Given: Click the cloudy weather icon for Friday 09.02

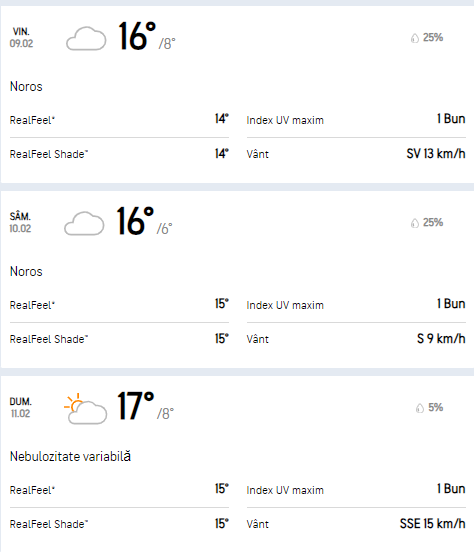Looking at the screenshot, I should tap(86, 38).
